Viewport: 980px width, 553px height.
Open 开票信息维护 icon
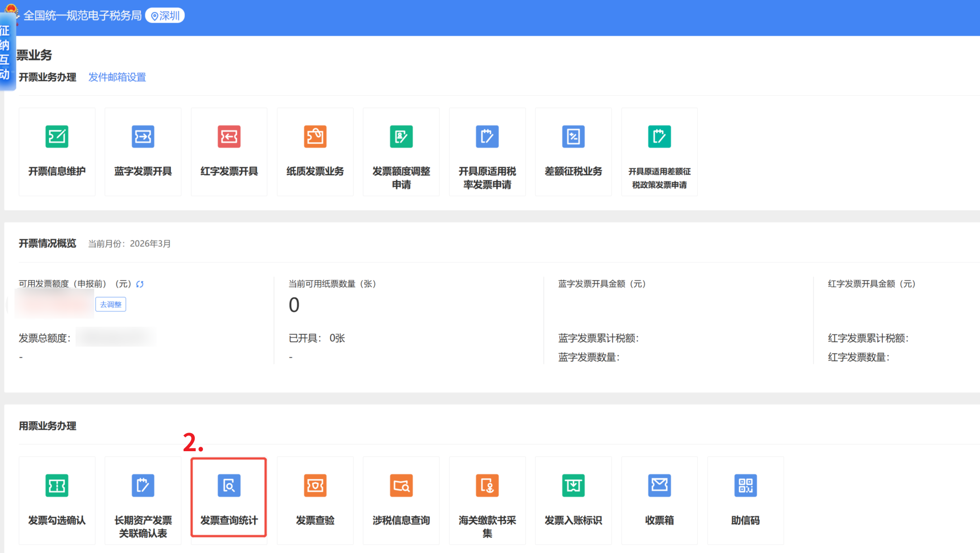tap(57, 137)
